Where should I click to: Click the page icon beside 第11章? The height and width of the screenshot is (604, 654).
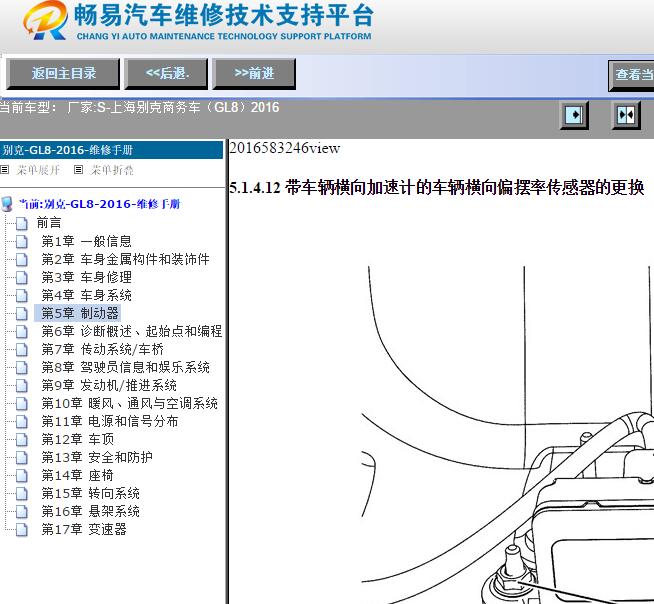point(22,422)
